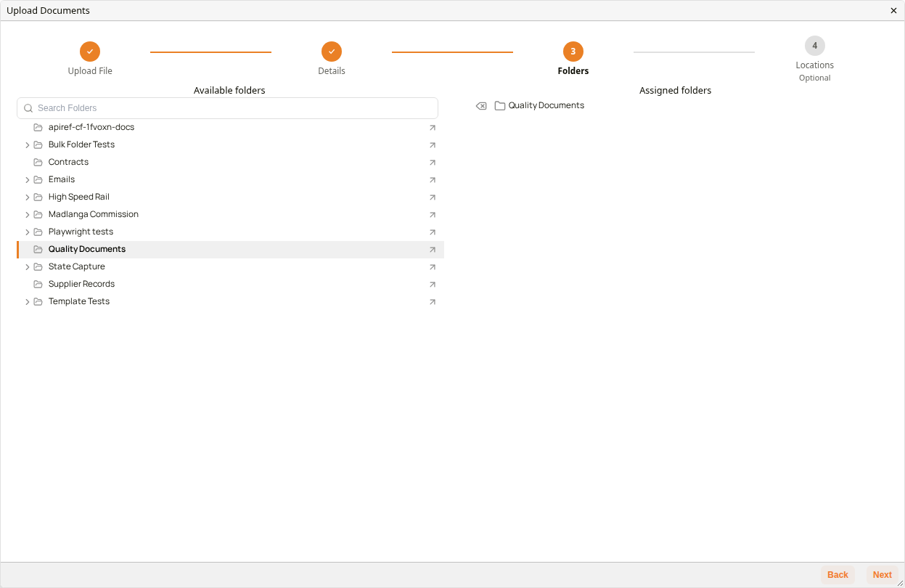Image resolution: width=905 pixels, height=588 pixels.
Task: Click arrow icon beside Template Tests
Action: pyautogui.click(x=433, y=302)
